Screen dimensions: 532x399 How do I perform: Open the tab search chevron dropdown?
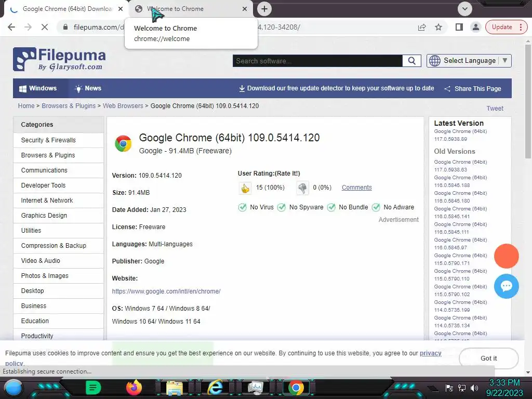464,9
